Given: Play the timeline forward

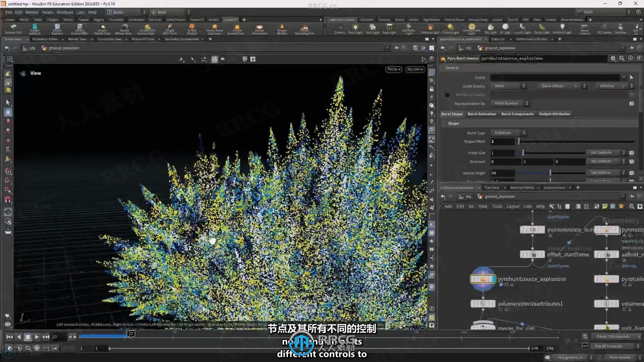Looking at the screenshot, I should [x=37, y=337].
